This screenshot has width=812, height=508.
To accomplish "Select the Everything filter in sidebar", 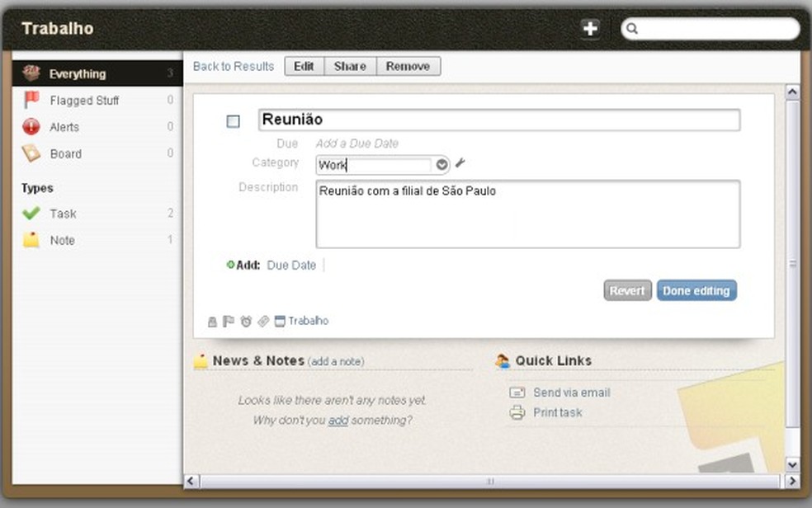I will point(97,73).
